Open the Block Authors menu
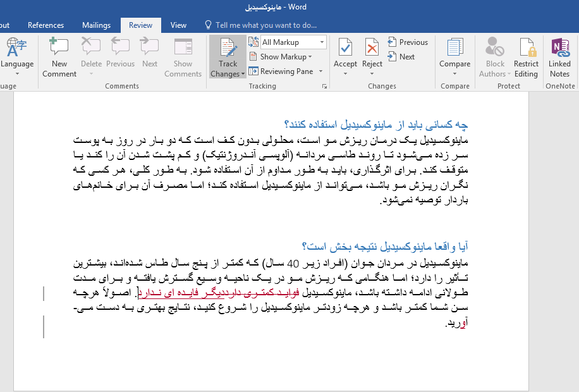Image resolution: width=579 pixels, height=392 pixels. click(495, 58)
